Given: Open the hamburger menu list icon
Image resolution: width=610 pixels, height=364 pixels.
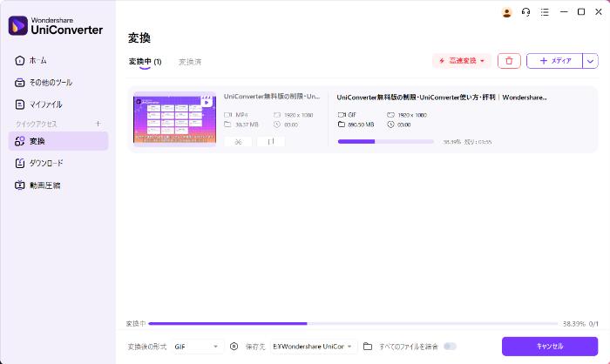Looking at the screenshot, I should pos(545,12).
